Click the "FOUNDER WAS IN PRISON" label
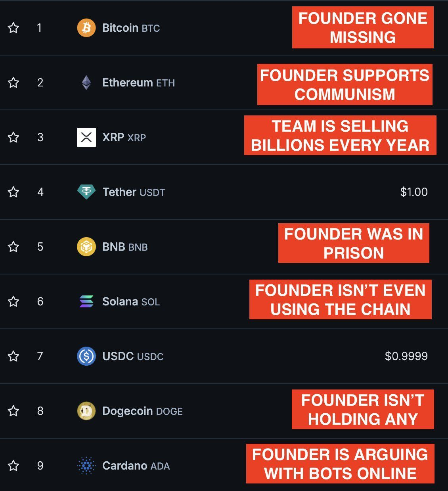Screen dimensions: 448x491 [354, 243]
